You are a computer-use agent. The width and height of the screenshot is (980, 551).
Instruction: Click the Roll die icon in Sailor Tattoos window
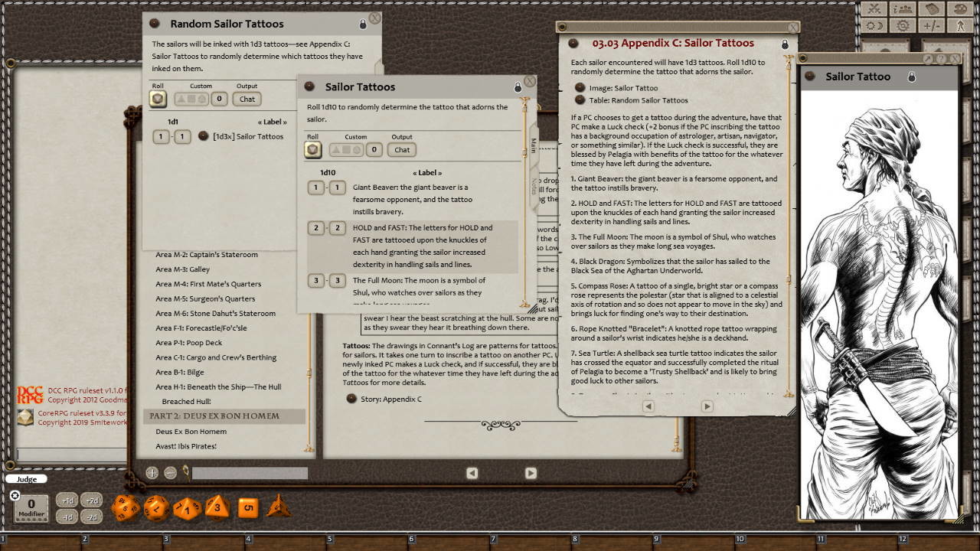click(x=313, y=149)
